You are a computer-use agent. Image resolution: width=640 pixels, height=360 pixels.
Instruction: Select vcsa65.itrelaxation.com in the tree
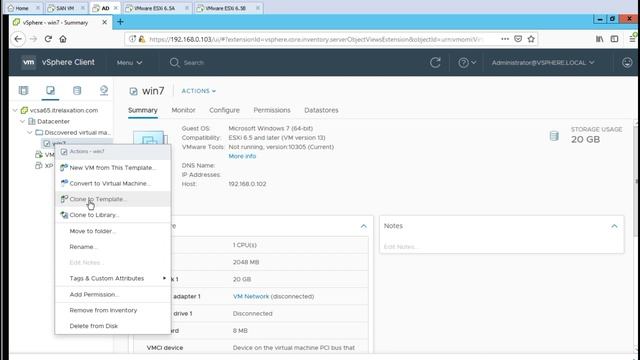pos(64,110)
